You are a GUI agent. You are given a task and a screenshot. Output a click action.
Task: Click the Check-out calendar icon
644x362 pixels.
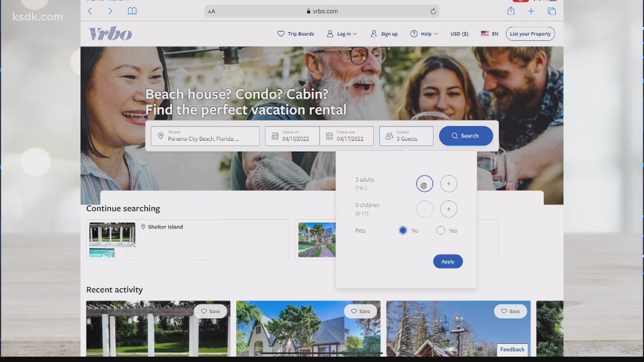(x=329, y=136)
